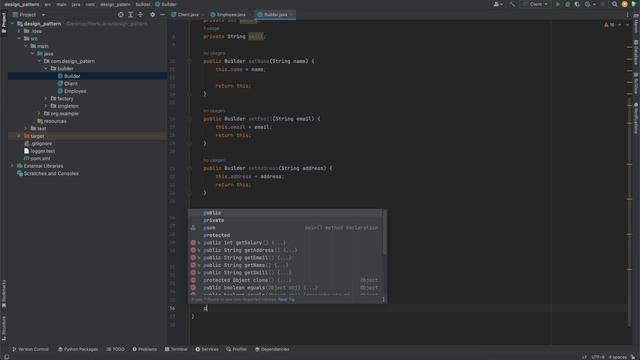Pick 'public String getEmail()' suggestion

pos(286,258)
